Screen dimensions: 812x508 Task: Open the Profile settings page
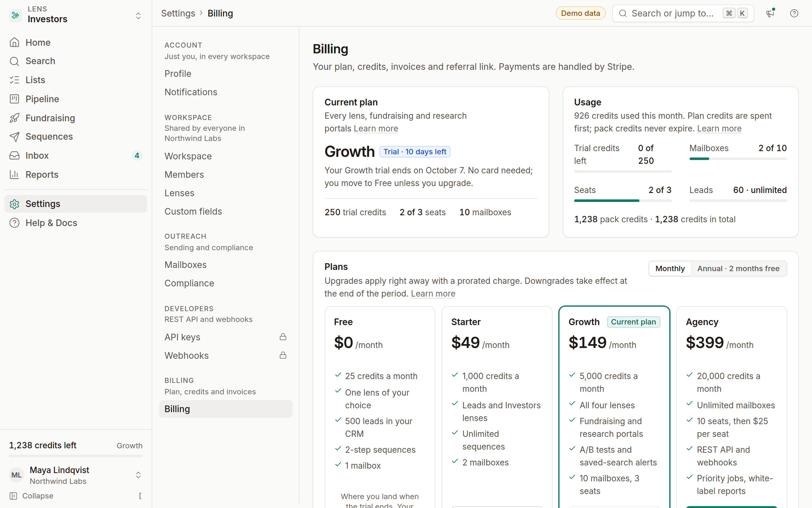tap(226, 74)
